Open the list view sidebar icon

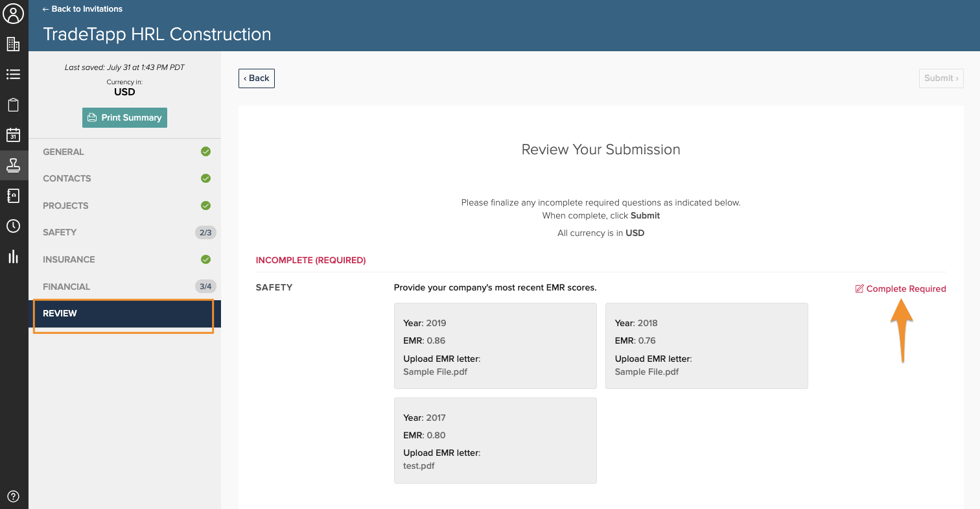14,75
